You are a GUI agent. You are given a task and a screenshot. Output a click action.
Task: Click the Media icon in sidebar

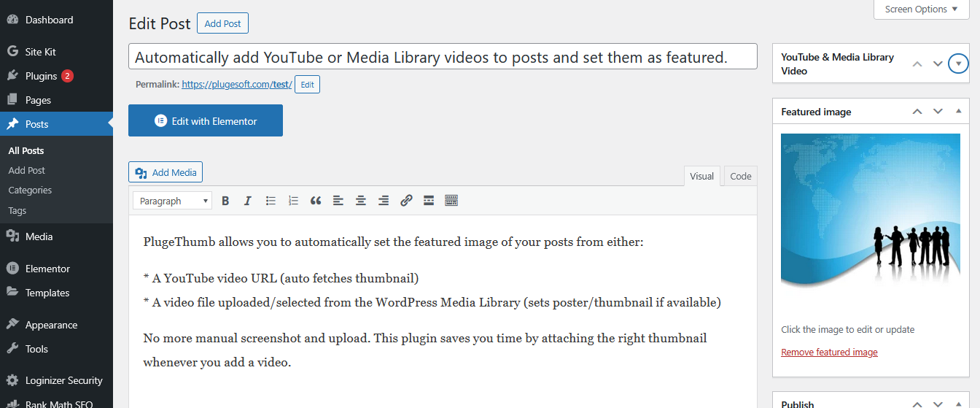12,236
